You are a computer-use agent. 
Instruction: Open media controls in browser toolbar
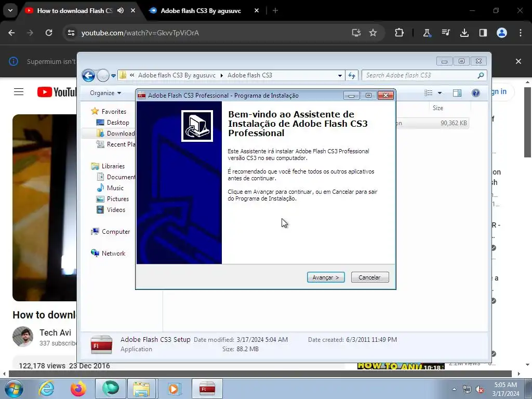tap(445, 33)
